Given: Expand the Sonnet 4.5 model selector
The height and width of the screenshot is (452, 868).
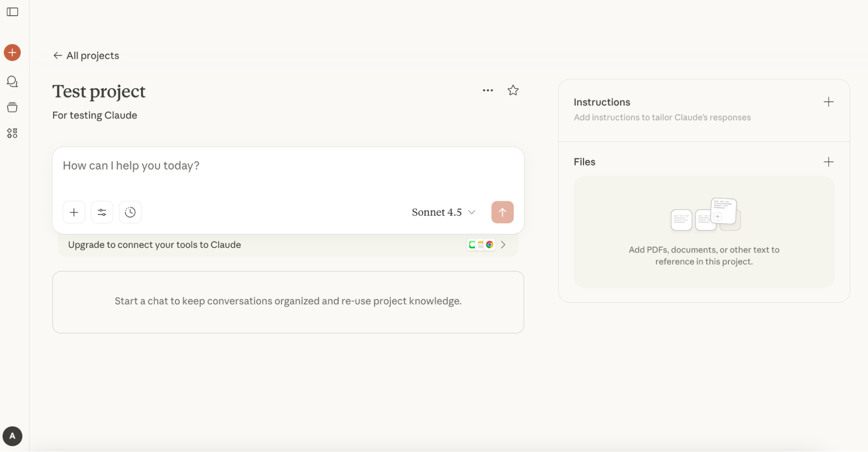Looking at the screenshot, I should pos(443,212).
